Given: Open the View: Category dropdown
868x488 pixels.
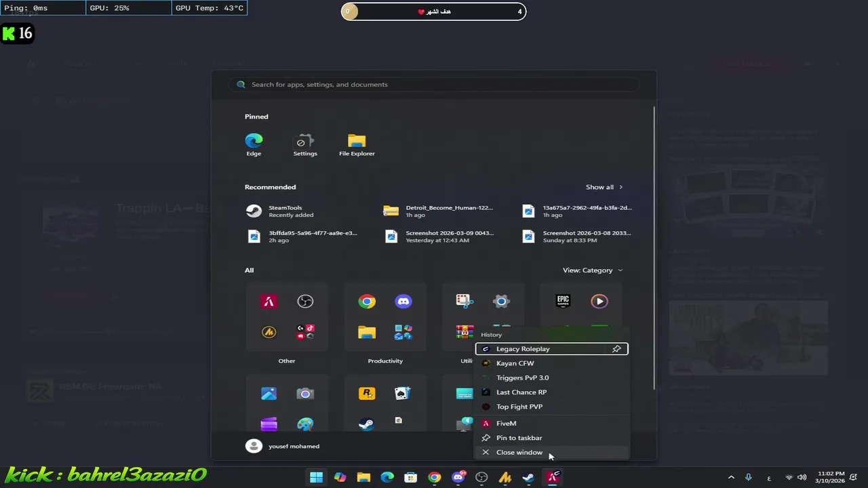Looking at the screenshot, I should click(593, 270).
